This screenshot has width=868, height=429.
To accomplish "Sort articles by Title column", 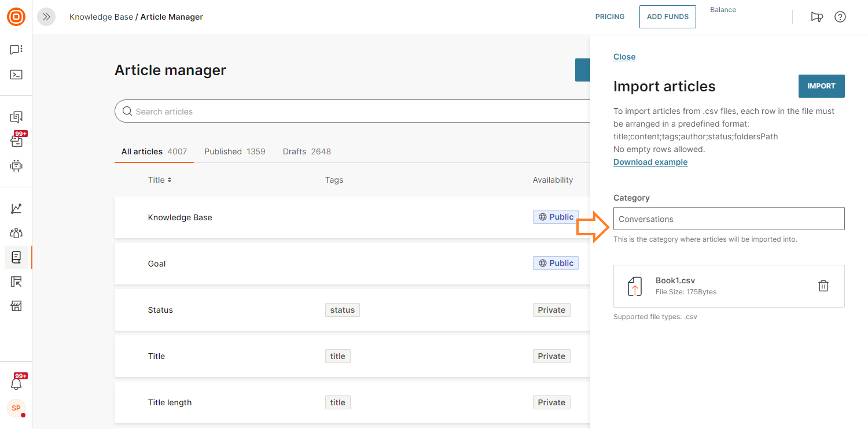I will 160,180.
